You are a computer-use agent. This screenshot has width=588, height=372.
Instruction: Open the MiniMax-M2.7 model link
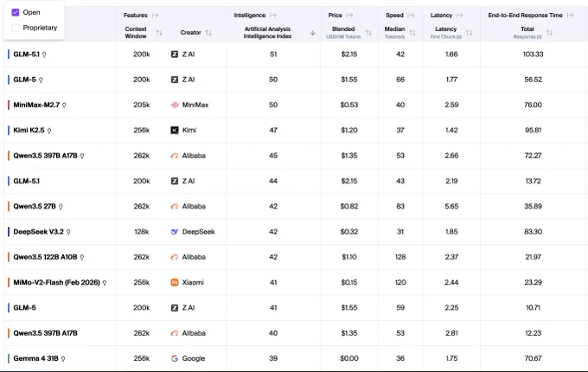pos(36,105)
